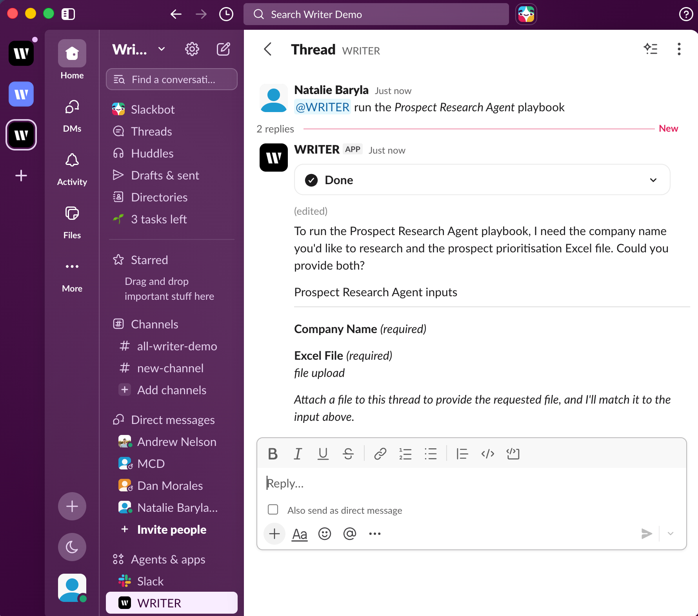
Task: Toggle the sidebar panel icon
Action: (x=68, y=14)
